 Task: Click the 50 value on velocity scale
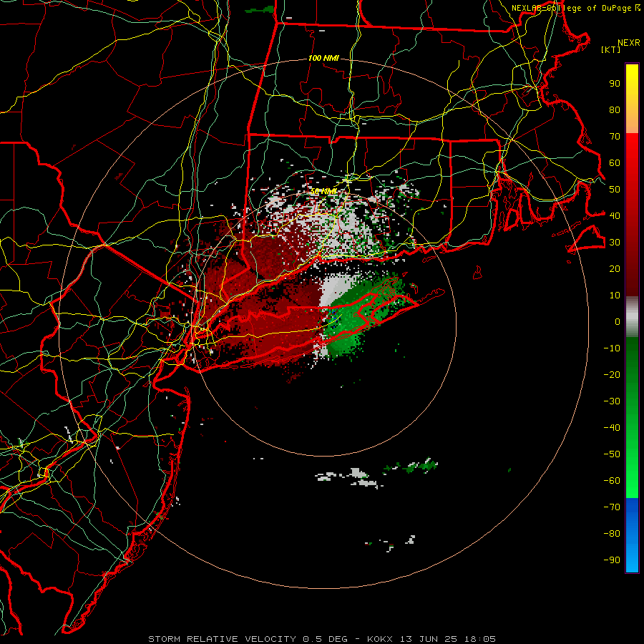pos(615,190)
